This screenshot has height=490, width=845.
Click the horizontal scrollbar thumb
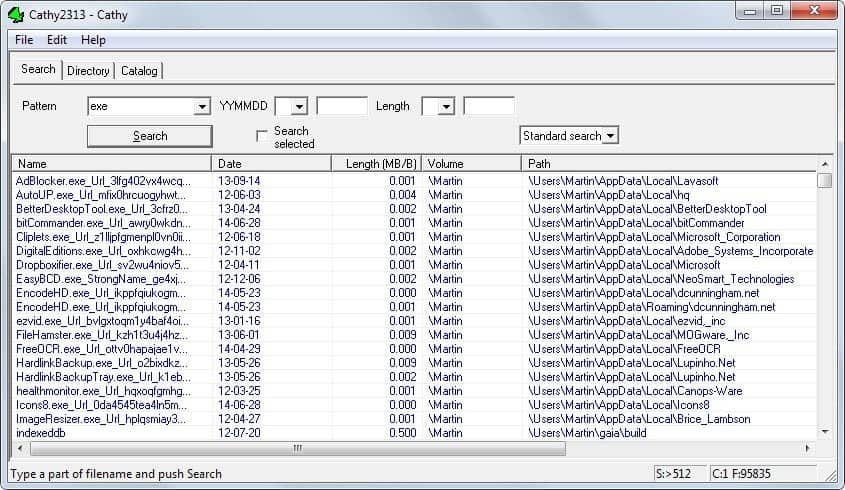[x=298, y=448]
